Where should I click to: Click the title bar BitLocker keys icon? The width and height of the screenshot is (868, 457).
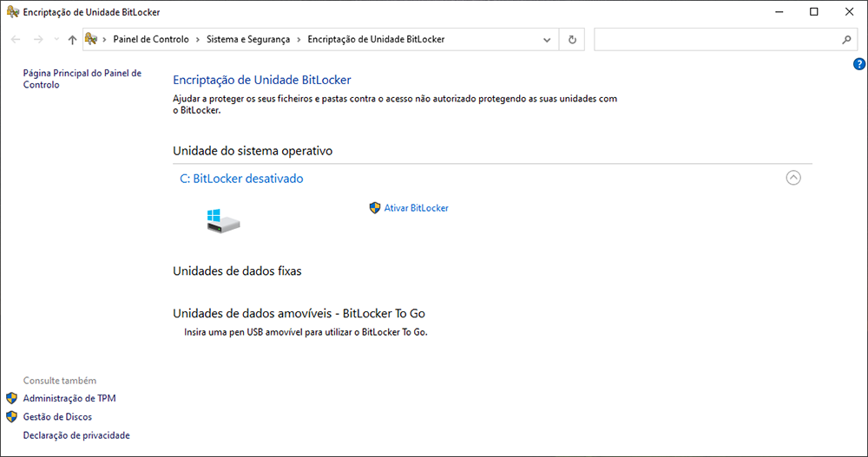13,11
